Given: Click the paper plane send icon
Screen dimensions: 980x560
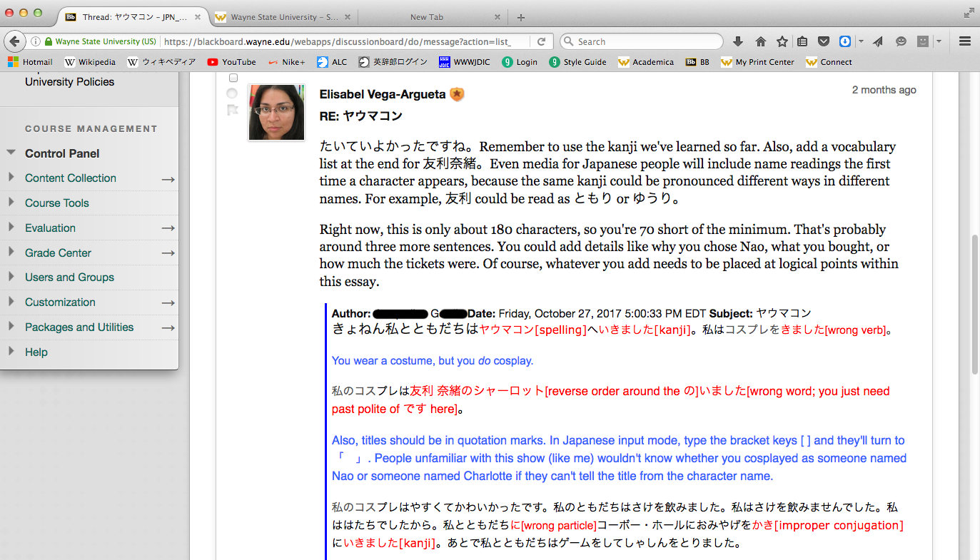Looking at the screenshot, I should [x=878, y=41].
